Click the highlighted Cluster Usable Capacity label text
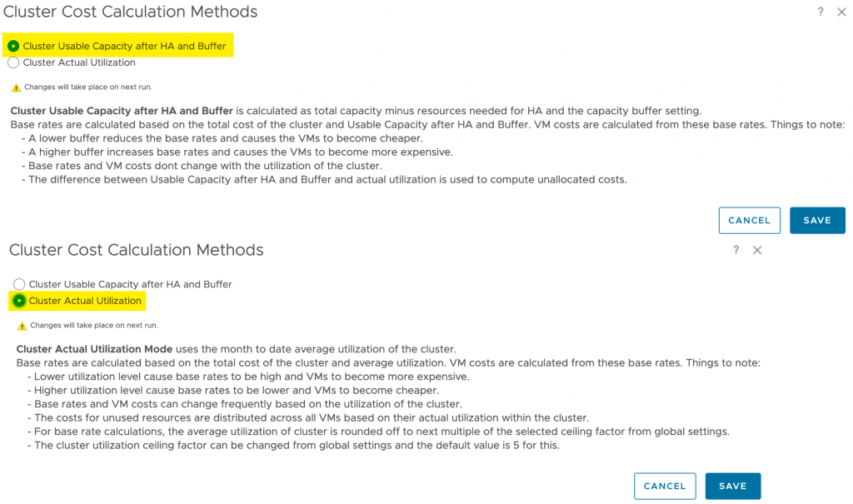The image size is (853, 504). click(123, 46)
